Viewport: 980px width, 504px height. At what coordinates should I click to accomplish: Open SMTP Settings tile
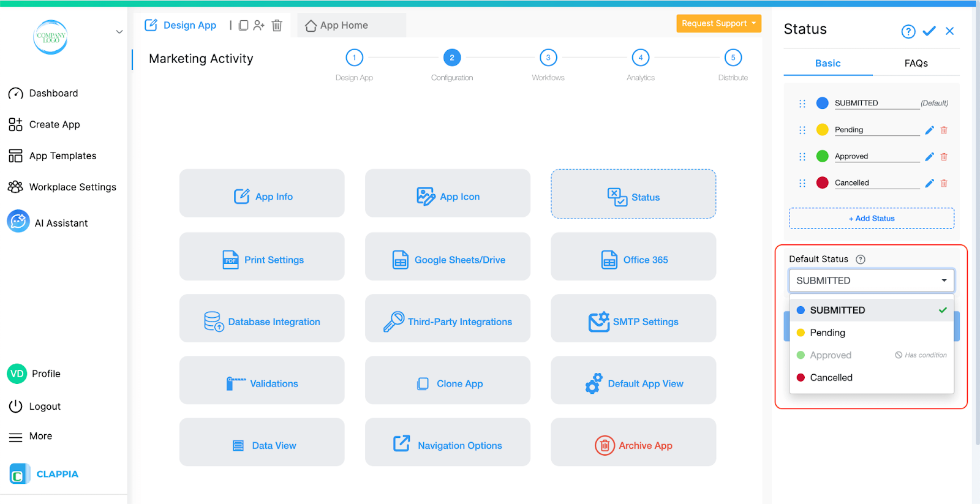[633, 318]
